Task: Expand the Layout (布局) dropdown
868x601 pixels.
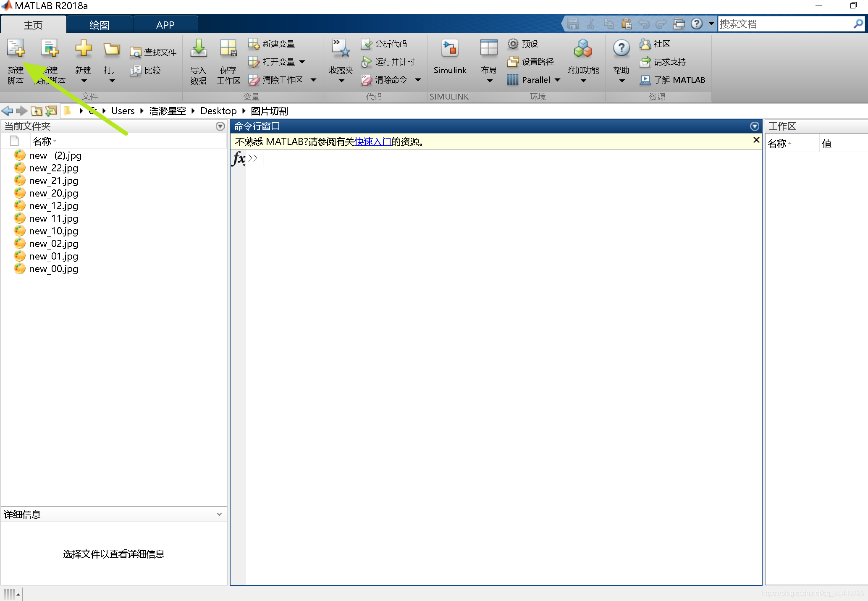Action: (489, 80)
